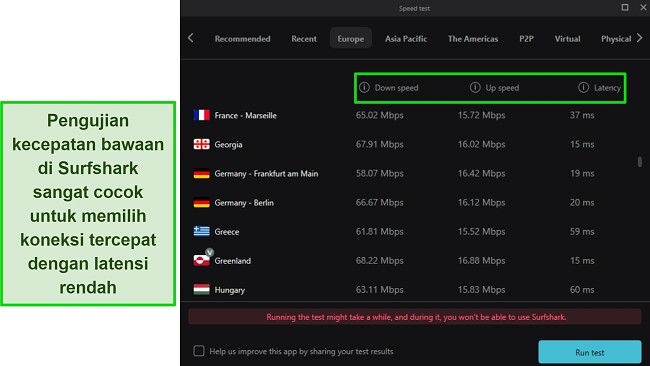Click the Germany Frankfurt flag icon
Viewport: 650px width, 366px height.
click(201, 173)
